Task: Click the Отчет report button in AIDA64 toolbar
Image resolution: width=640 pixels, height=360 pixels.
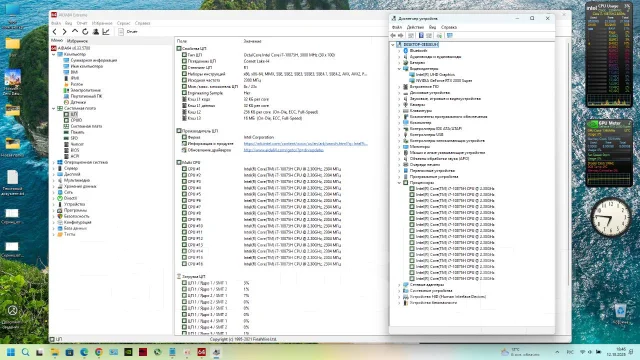Action: pyautogui.click(x=128, y=31)
